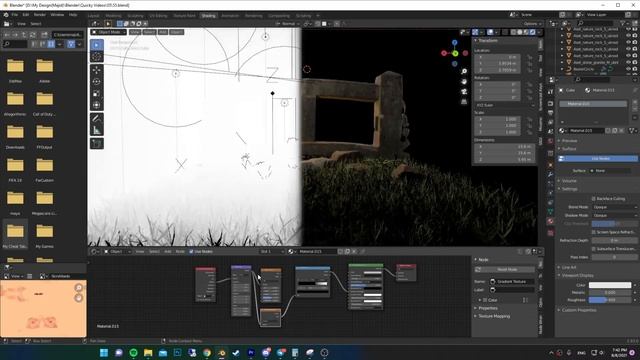This screenshot has height=360, width=640.
Task: Open the File menu
Action: 15,15
